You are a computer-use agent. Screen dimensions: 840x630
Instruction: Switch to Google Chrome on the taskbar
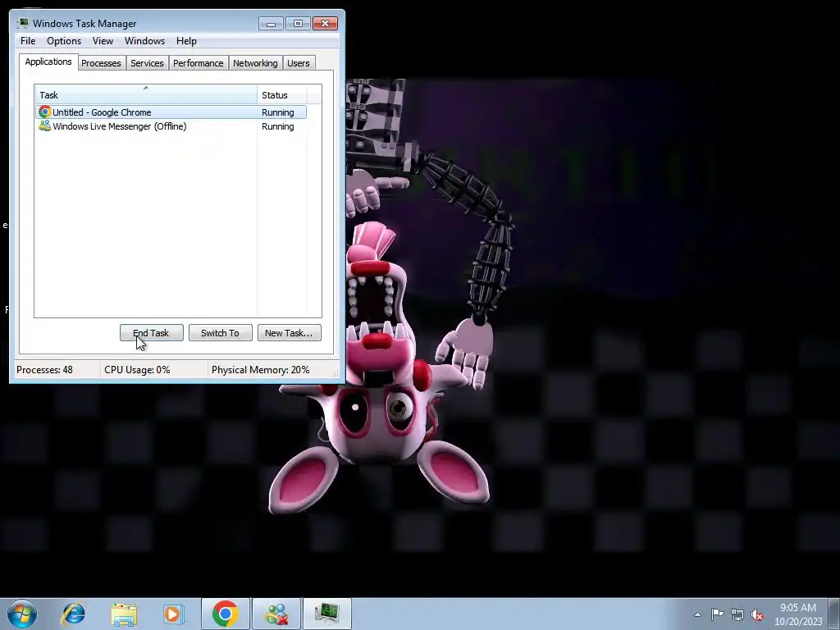pos(225,614)
